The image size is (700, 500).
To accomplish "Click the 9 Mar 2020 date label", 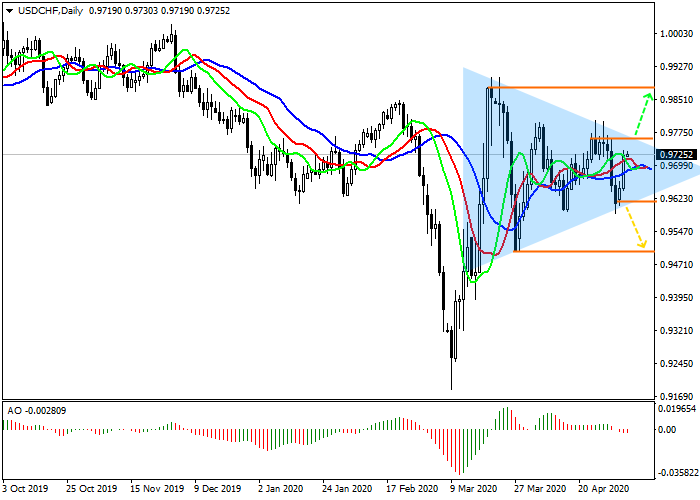I will click(470, 489).
